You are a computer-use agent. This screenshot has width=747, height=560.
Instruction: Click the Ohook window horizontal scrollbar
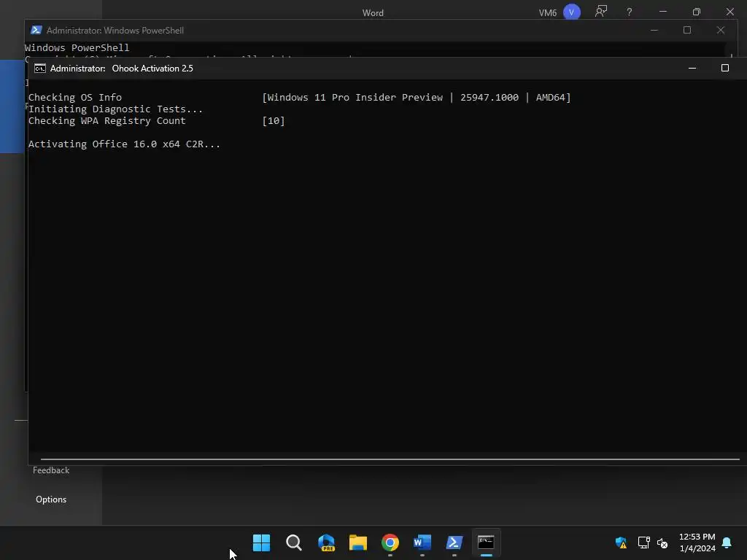coord(390,459)
